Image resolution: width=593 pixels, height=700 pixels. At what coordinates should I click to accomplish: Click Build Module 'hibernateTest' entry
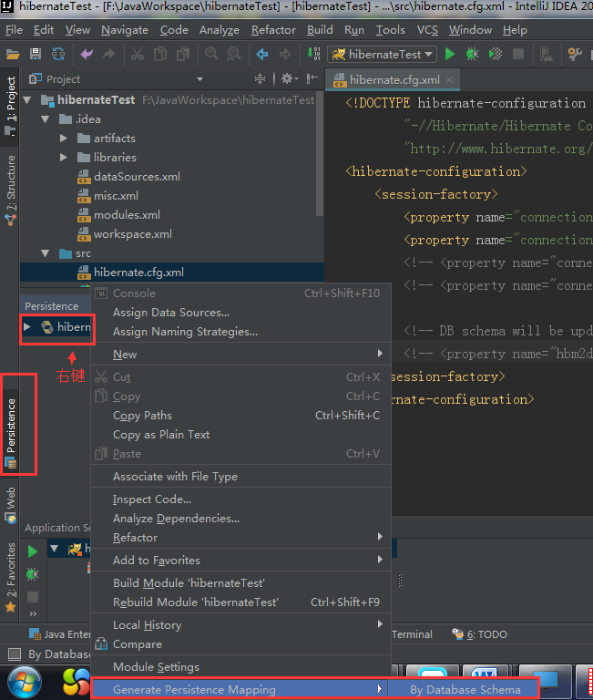click(x=241, y=583)
